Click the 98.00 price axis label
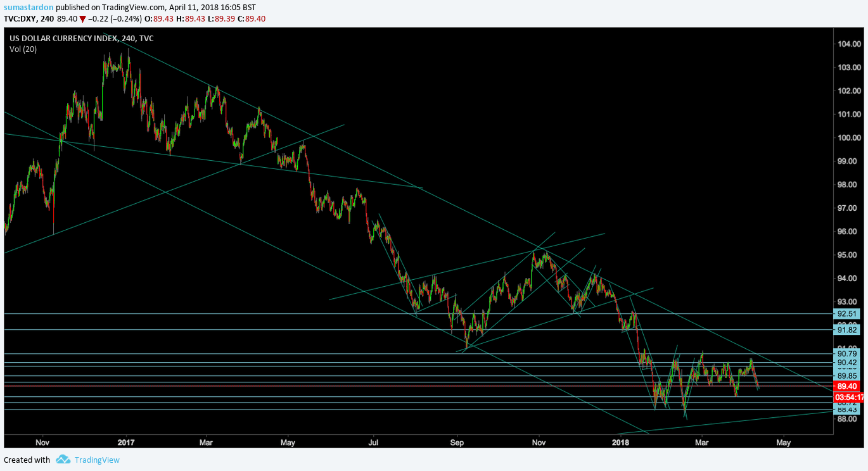Viewport: 868px width, 471px height. 848,184
